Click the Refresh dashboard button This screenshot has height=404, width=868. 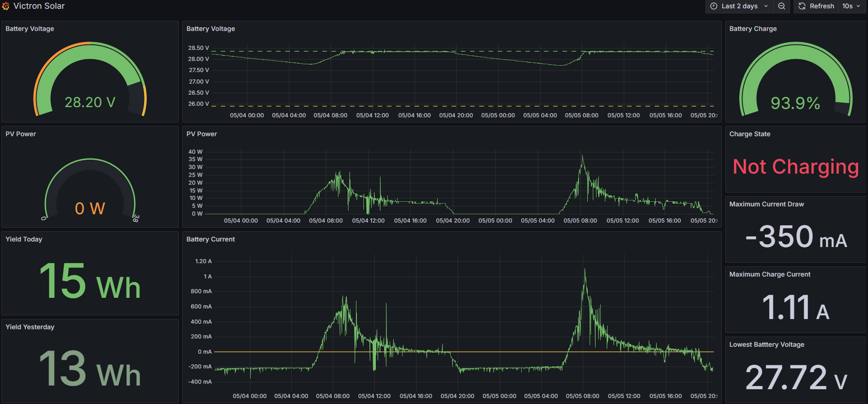[x=816, y=6]
